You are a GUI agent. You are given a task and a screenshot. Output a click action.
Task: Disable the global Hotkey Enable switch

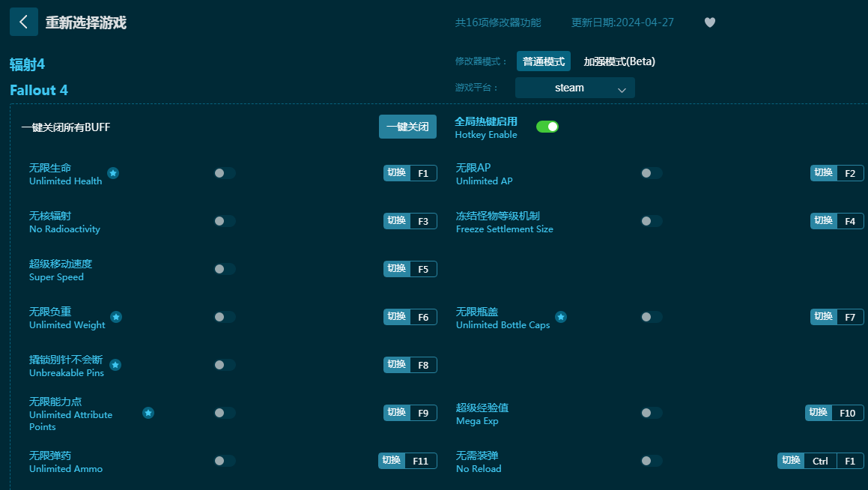coord(547,127)
